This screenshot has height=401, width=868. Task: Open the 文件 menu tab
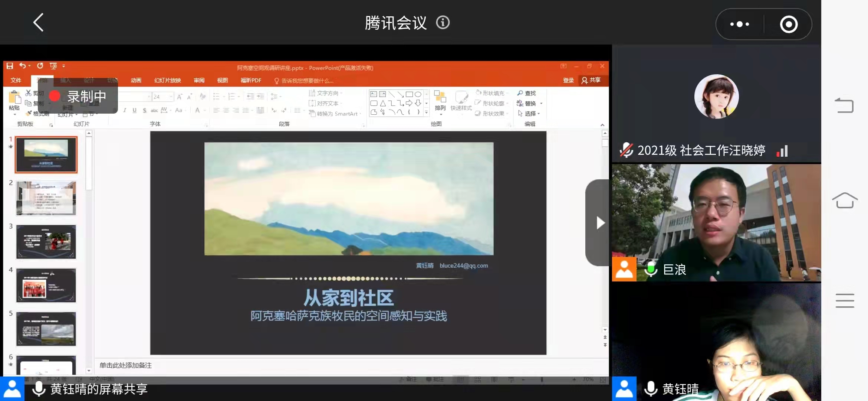pyautogui.click(x=16, y=80)
